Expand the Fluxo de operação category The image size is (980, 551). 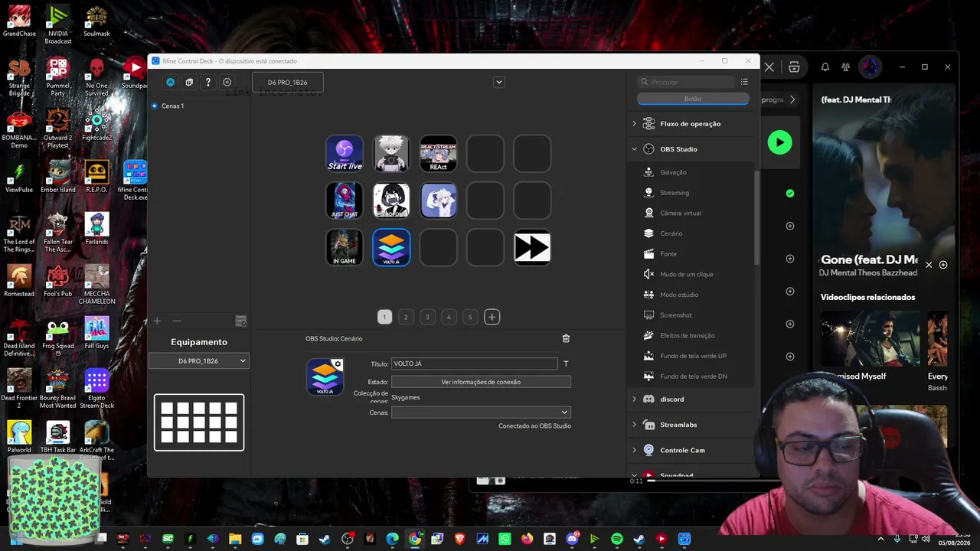(x=634, y=123)
